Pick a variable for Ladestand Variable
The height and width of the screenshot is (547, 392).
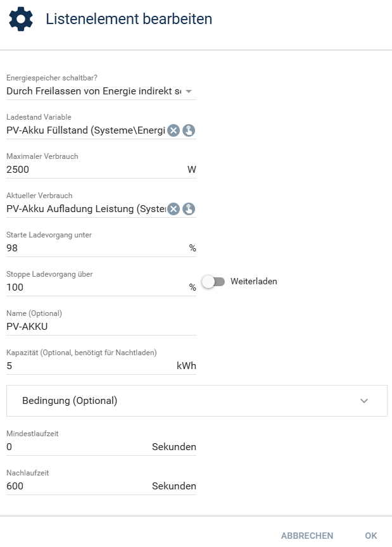(189, 130)
